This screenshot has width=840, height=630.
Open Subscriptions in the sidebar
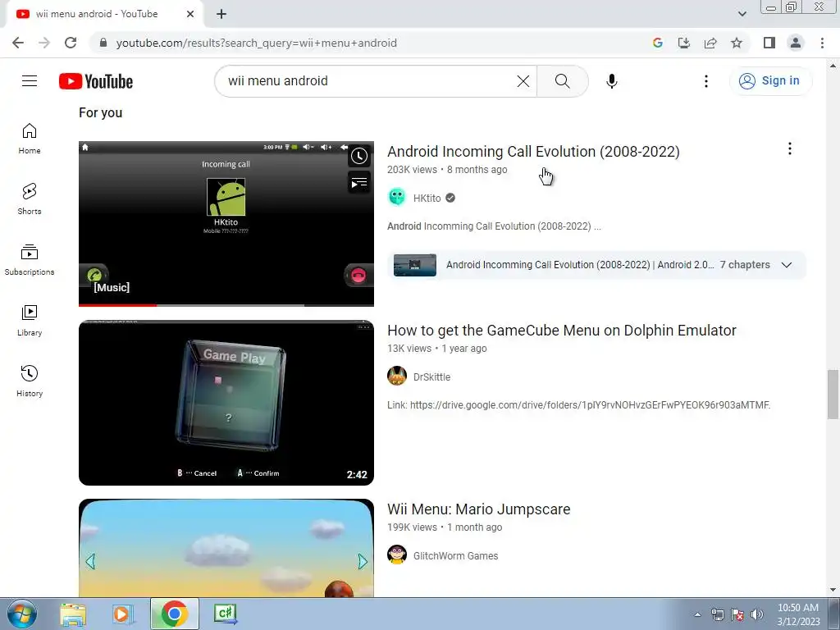30,260
